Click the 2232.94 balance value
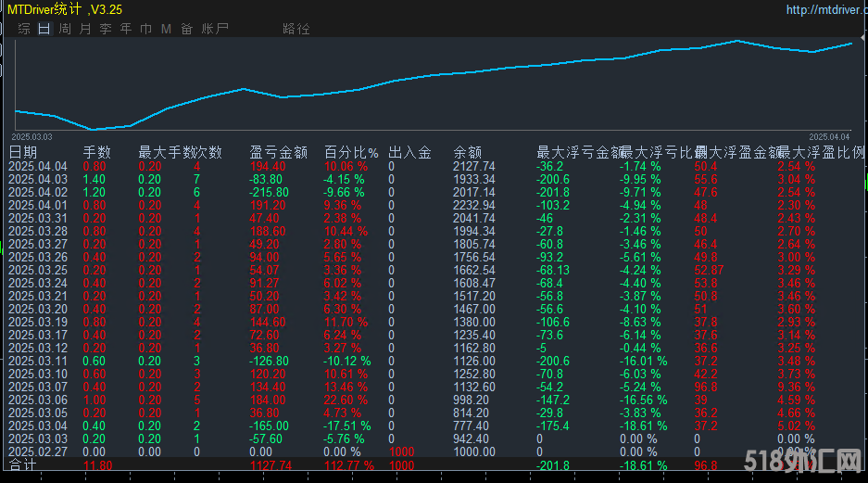The width and height of the screenshot is (868, 483). (x=474, y=206)
